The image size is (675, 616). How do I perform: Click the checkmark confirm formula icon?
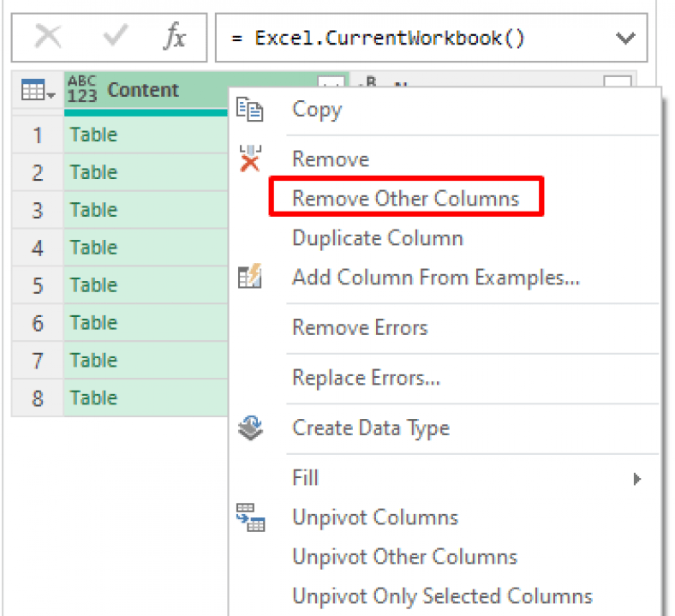(x=116, y=36)
